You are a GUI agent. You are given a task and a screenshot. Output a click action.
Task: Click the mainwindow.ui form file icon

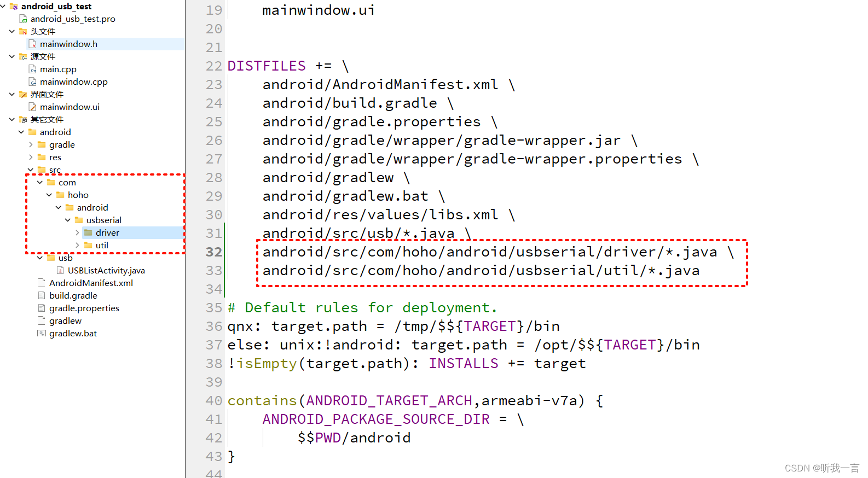33,107
